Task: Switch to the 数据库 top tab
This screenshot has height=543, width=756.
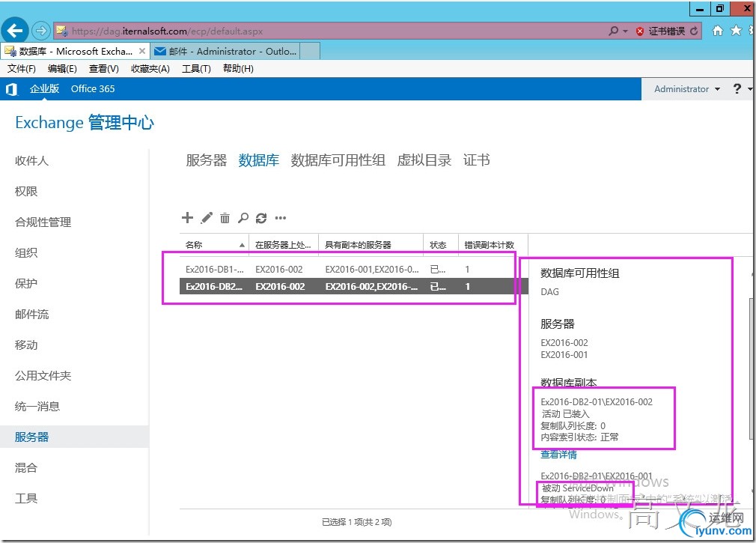Action: click(259, 160)
